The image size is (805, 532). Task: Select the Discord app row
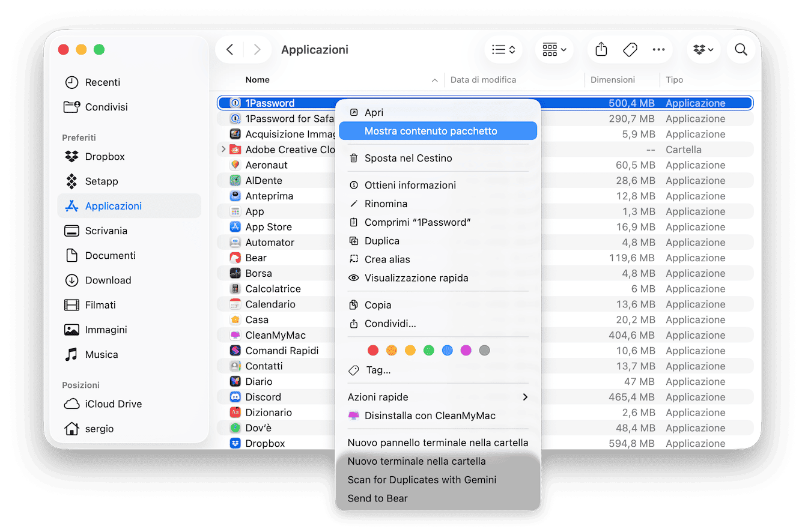[x=485, y=397]
